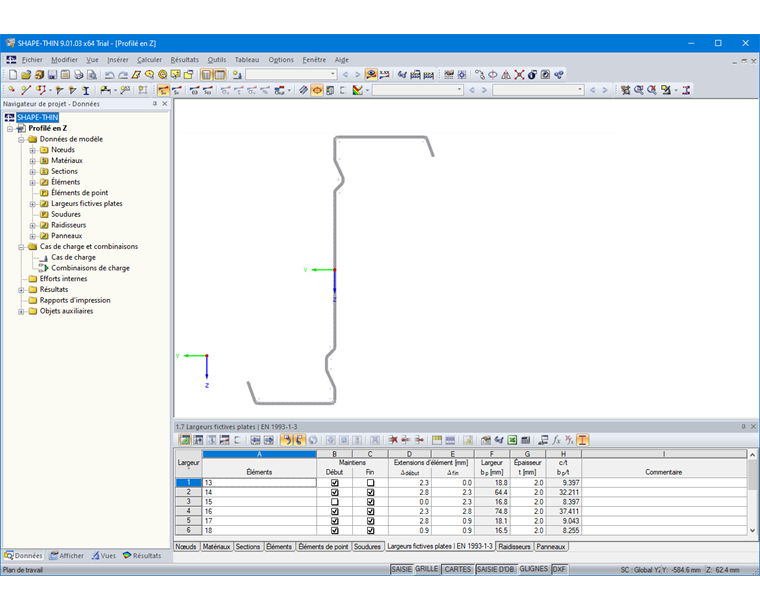Toggle Début checkbox for element 16
Image resolution: width=760 pixels, height=611 pixels.
coord(334,511)
